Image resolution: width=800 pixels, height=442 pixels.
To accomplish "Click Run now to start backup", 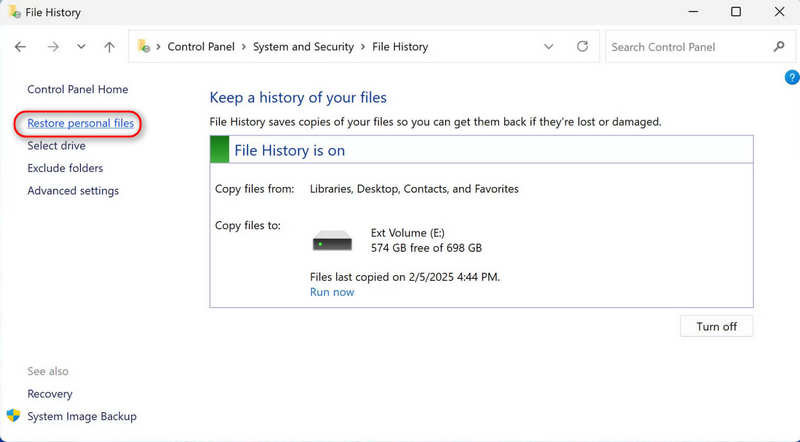I will pyautogui.click(x=332, y=292).
